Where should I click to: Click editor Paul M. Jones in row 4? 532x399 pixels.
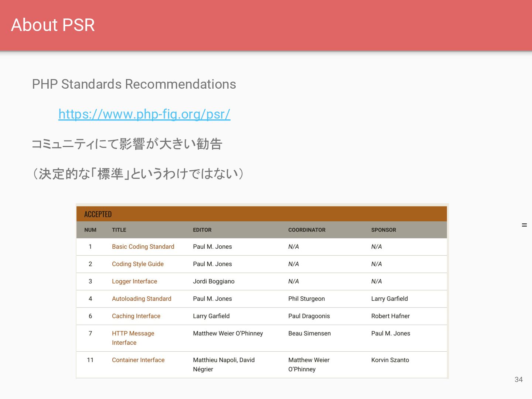coord(212,299)
